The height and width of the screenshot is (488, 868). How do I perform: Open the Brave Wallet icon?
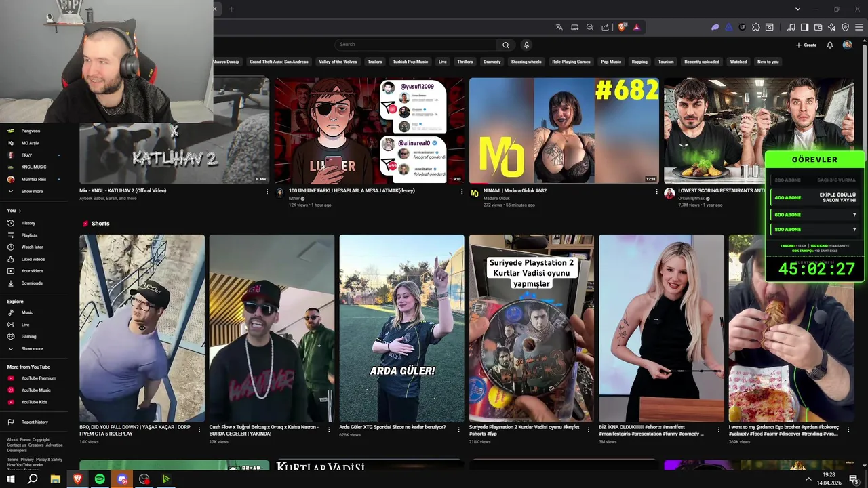click(x=818, y=27)
